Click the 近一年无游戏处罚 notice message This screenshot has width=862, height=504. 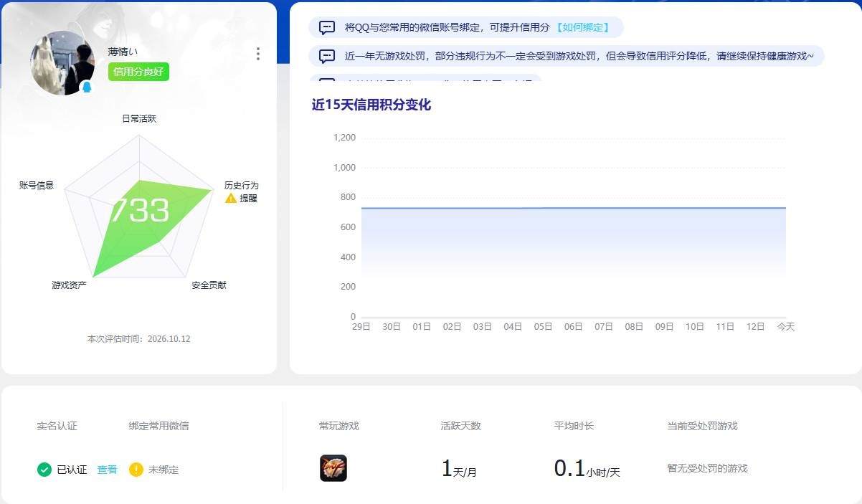pyautogui.click(x=567, y=56)
